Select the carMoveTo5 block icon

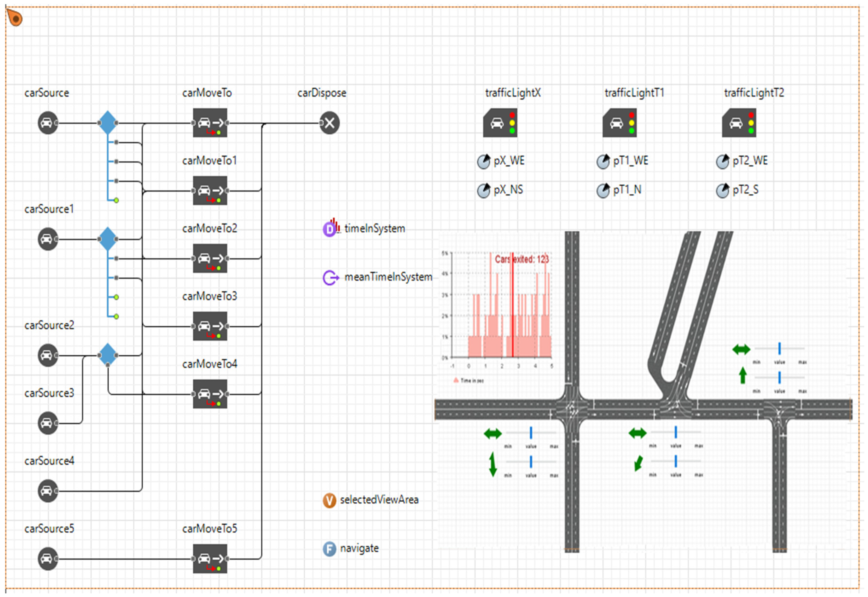210,559
